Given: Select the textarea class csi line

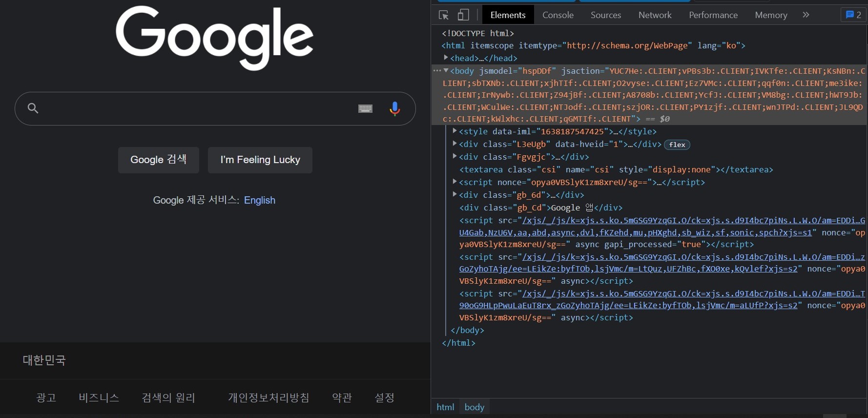Looking at the screenshot, I should tap(616, 169).
